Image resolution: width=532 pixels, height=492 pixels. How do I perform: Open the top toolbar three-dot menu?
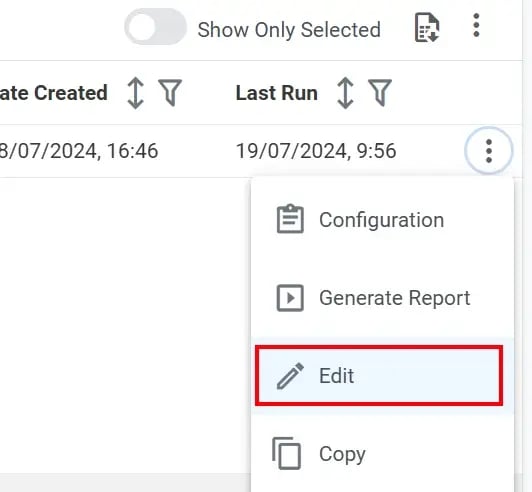point(476,25)
